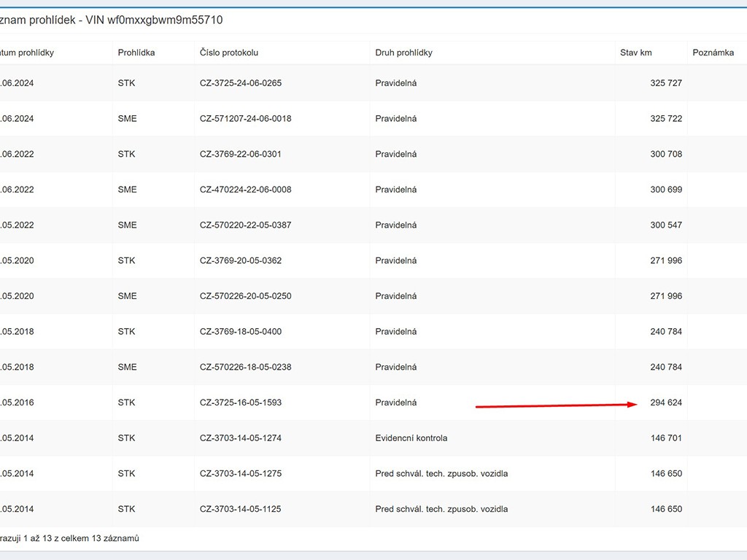Sort by the "Stav km" column header
Image resolution: width=747 pixels, height=560 pixels.
coord(635,52)
